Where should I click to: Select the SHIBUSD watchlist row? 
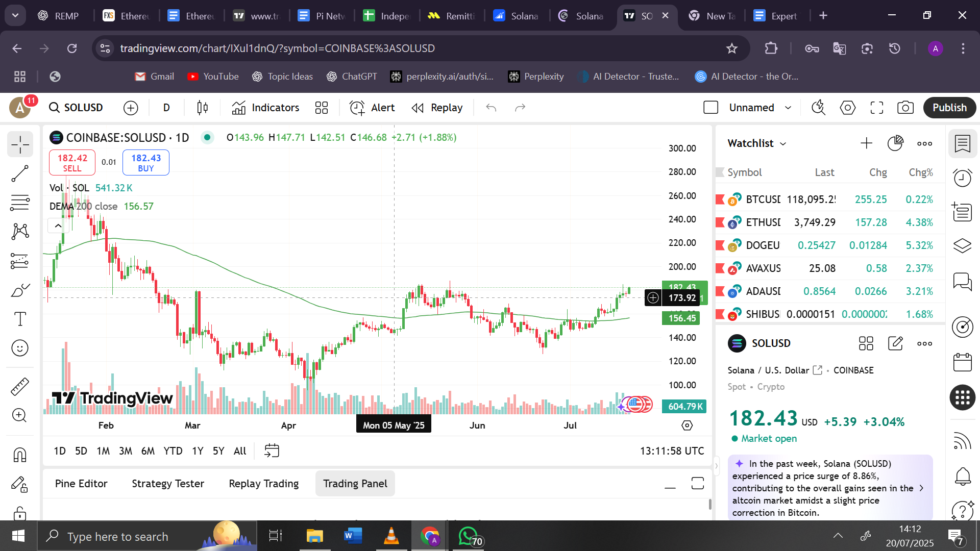click(830, 314)
